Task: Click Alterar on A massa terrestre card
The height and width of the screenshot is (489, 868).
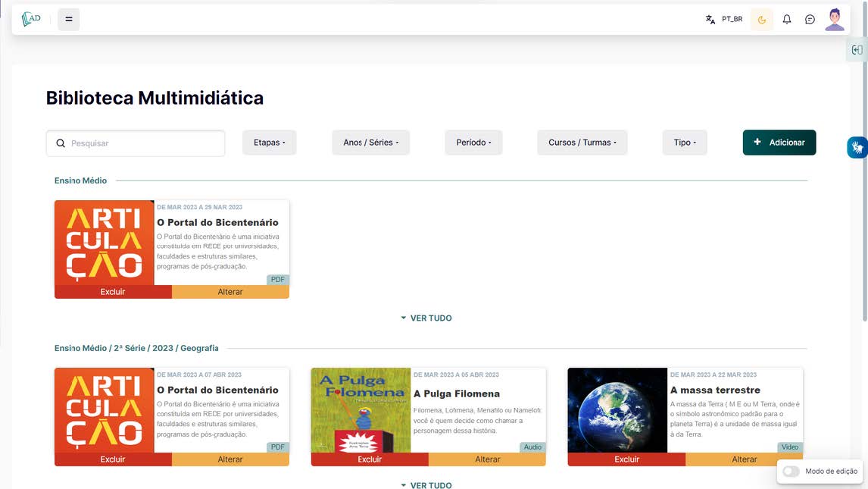Action: point(744,459)
